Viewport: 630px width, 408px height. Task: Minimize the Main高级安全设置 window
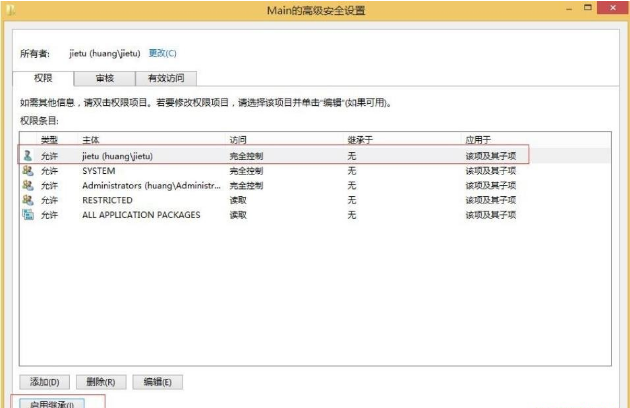(569, 8)
